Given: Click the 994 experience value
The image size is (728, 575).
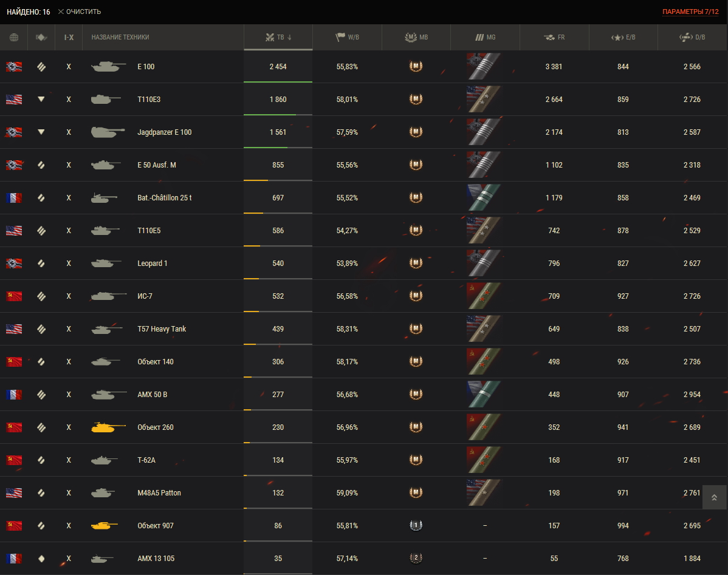Looking at the screenshot, I should click(623, 526).
